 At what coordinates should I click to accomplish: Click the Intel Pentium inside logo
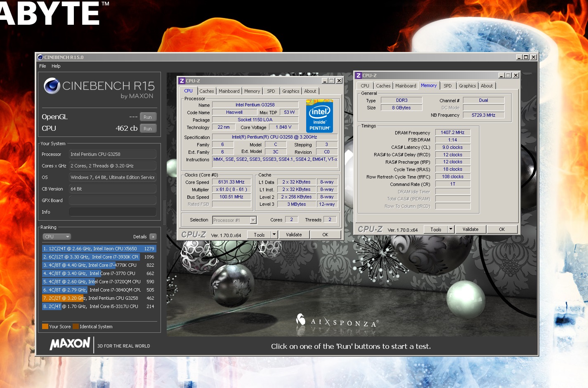click(x=319, y=115)
